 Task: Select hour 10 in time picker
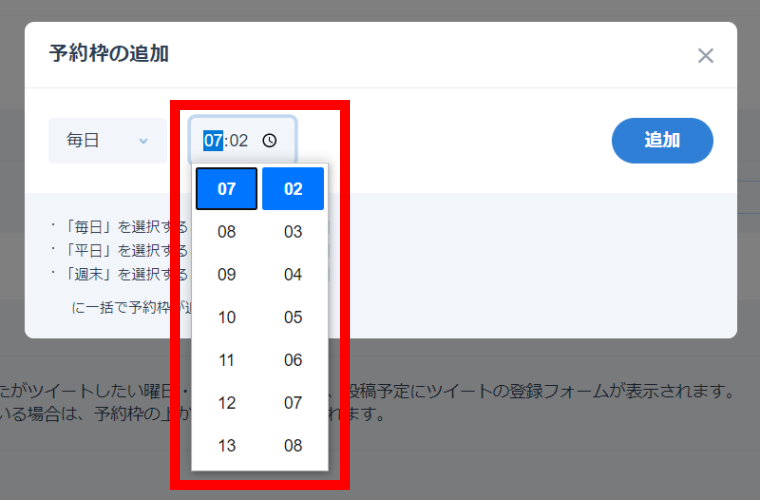point(227,318)
